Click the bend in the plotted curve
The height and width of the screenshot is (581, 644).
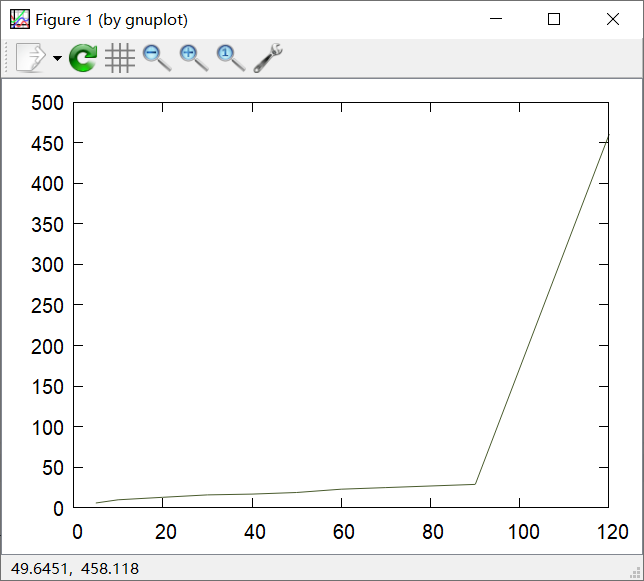(475, 484)
